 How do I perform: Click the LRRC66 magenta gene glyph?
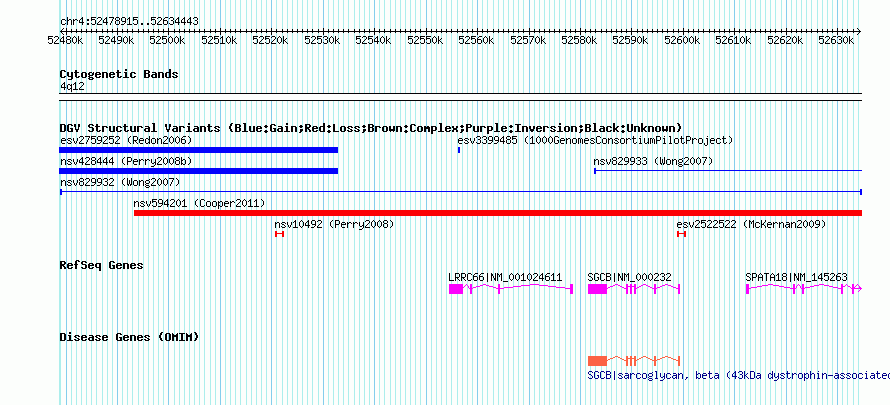(511, 289)
